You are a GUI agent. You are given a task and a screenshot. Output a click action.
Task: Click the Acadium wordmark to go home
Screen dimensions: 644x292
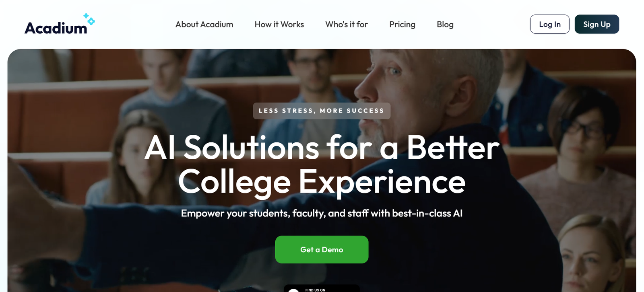tap(56, 28)
